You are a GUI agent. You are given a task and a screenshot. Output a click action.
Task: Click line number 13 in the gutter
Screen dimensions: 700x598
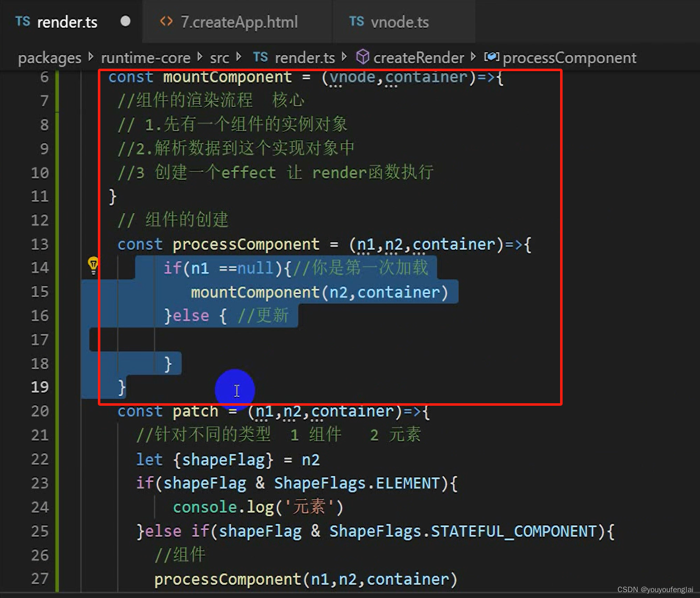pyautogui.click(x=40, y=244)
